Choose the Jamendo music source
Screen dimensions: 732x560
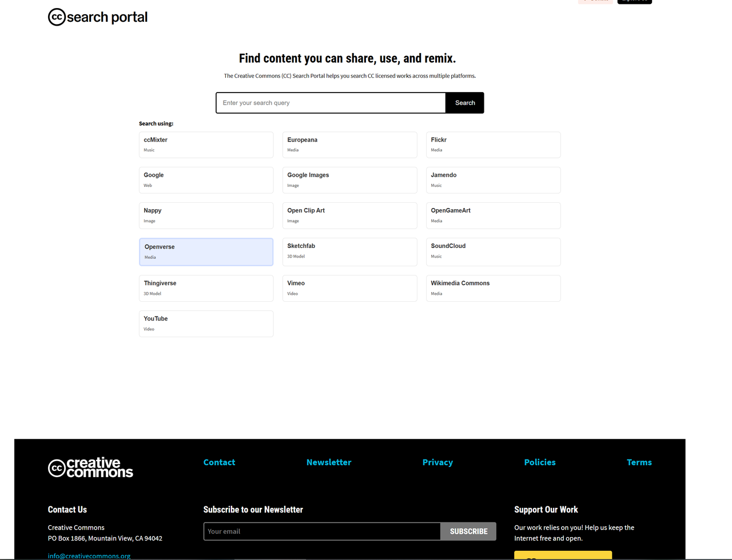click(494, 180)
